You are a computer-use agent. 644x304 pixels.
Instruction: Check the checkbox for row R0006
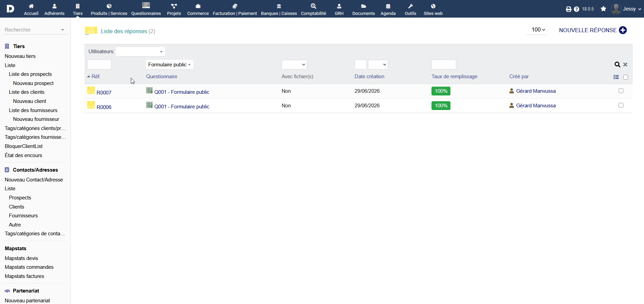(621, 105)
